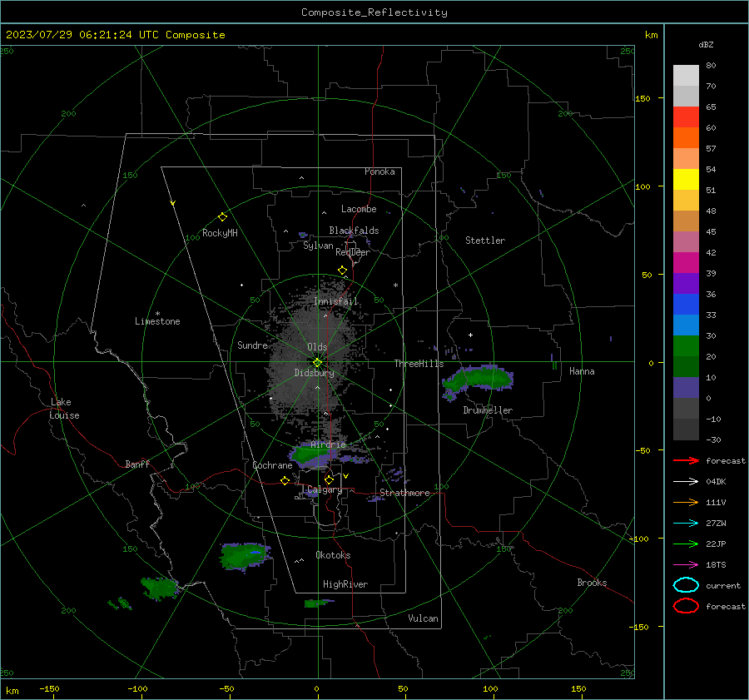Select the yellow diamond marker below Cochrane
The width and height of the screenshot is (749, 700).
[285, 480]
